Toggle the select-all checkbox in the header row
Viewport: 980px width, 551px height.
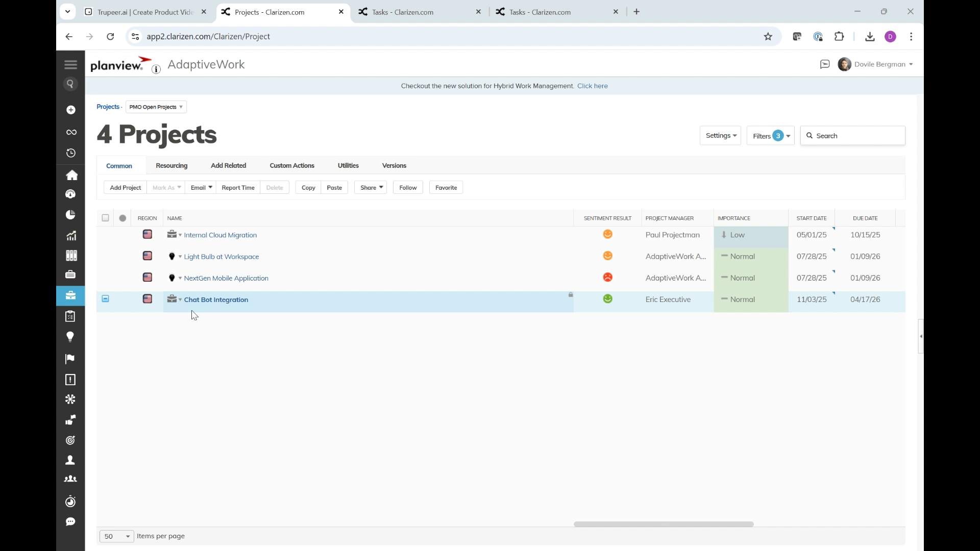coord(105,218)
